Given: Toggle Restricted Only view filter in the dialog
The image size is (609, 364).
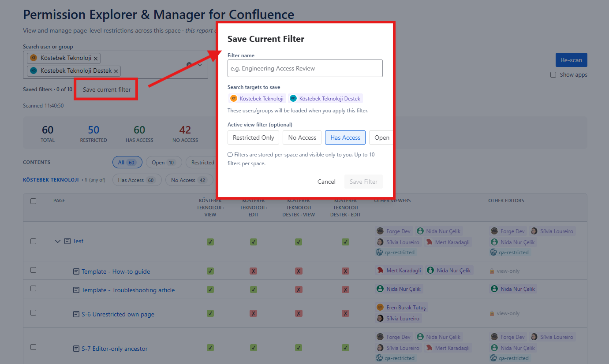Looking at the screenshot, I should pos(254,137).
